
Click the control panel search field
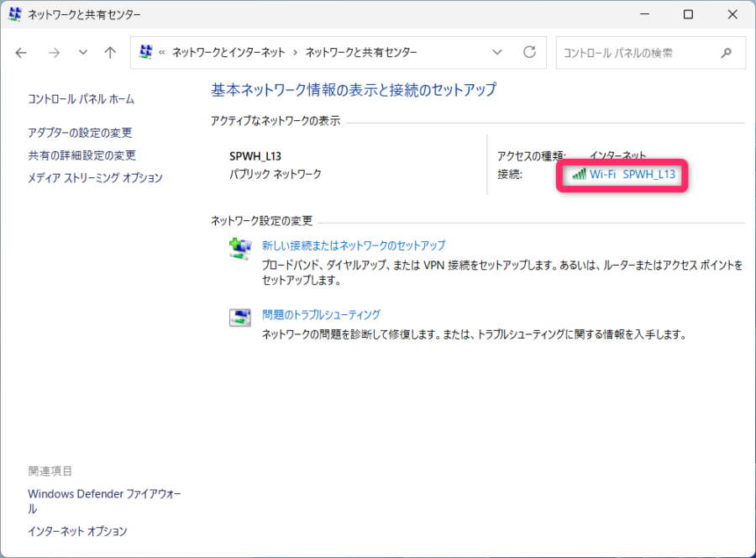[x=634, y=52]
